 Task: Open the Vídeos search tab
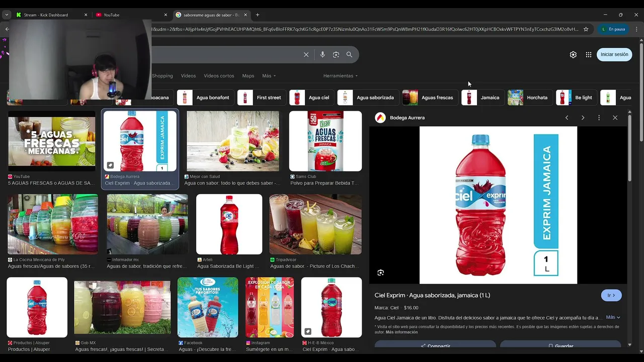[188, 76]
